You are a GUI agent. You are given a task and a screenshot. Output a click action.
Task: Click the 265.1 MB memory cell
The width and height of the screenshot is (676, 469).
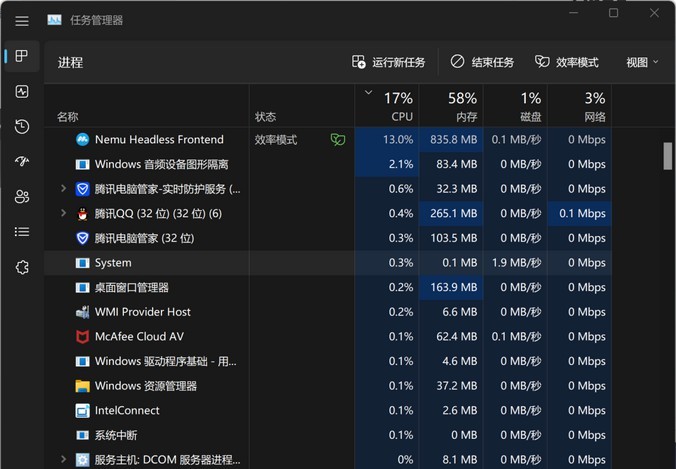tap(451, 213)
